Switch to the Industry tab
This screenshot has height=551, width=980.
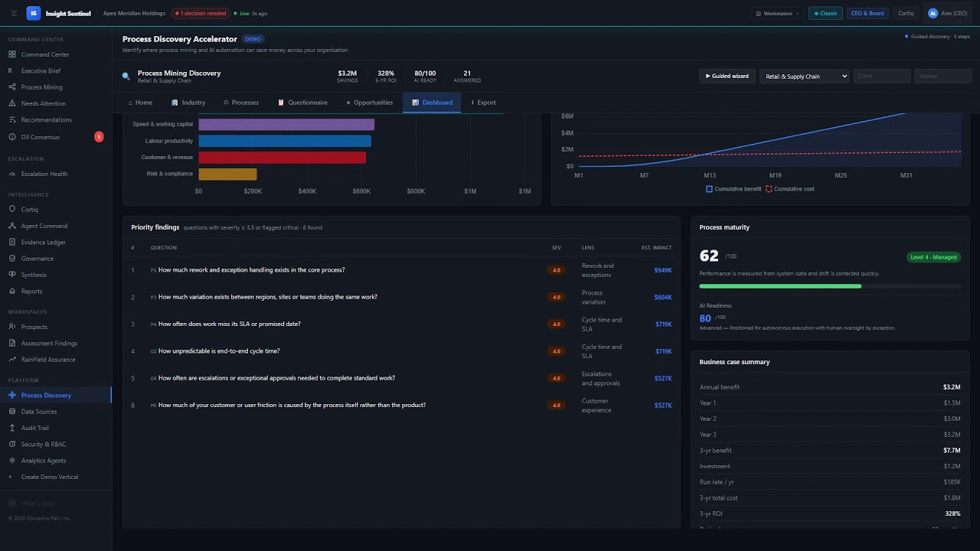coord(188,103)
